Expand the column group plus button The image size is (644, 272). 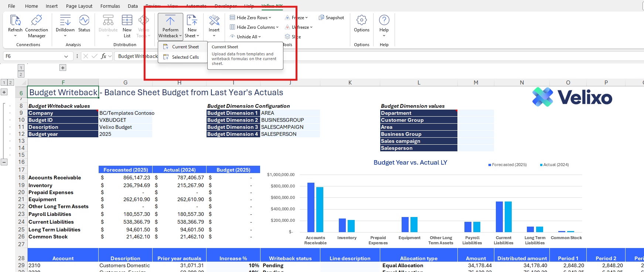tap(63, 68)
